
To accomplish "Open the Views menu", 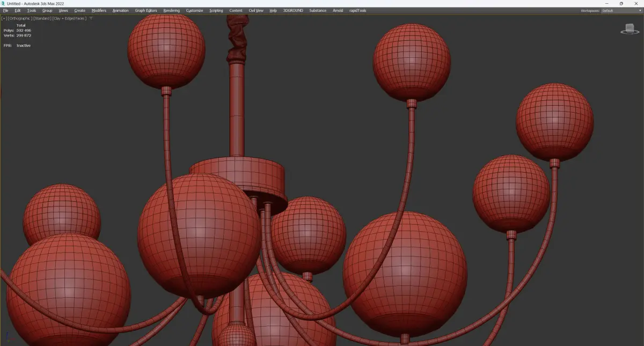I will click(63, 10).
